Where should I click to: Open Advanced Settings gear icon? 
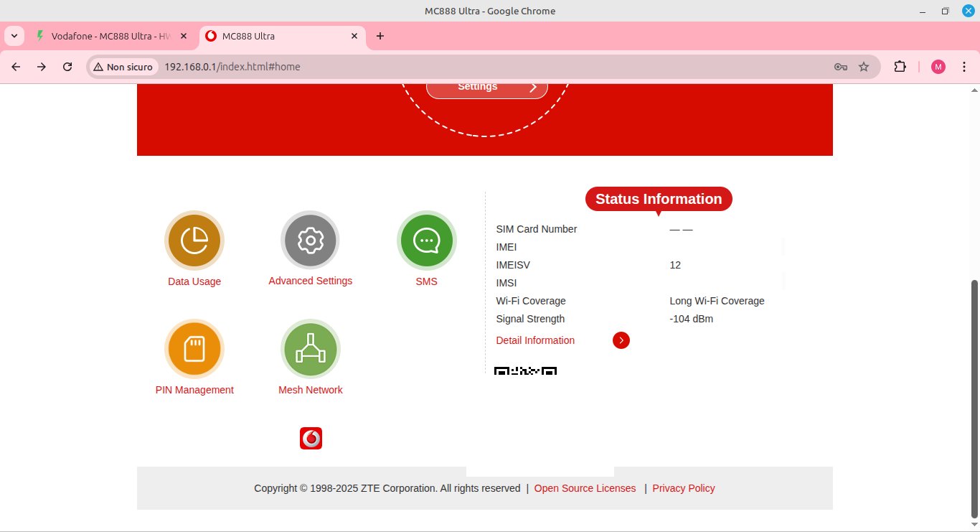coord(310,241)
